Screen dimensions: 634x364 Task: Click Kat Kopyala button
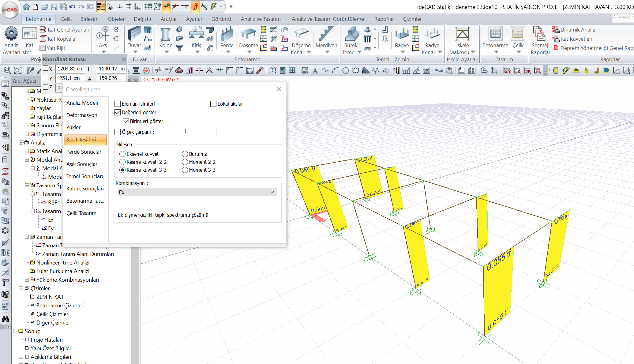[x=58, y=39]
